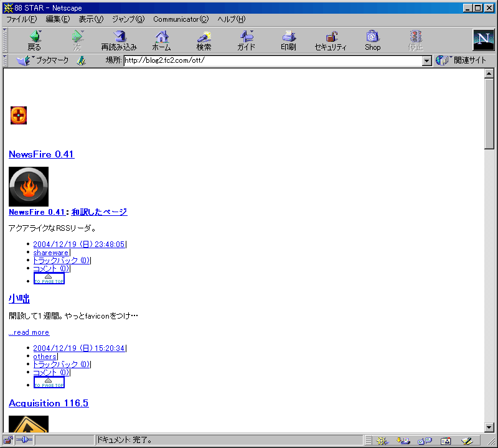Click TO PAGE TOP under the 小咄 post
Image resolution: width=498 pixels, height=448 pixels.
[x=49, y=383]
